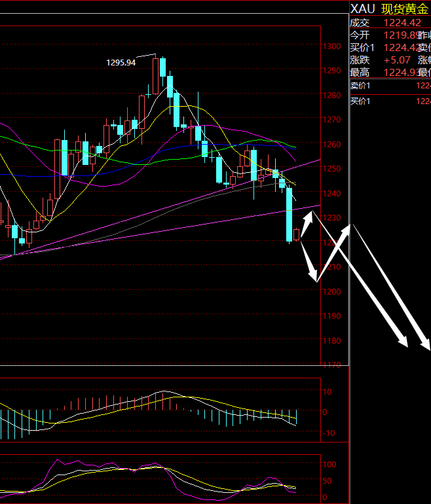This screenshot has height=504, width=431.
Task: Click the 1270 price axis label
Action: point(331,120)
